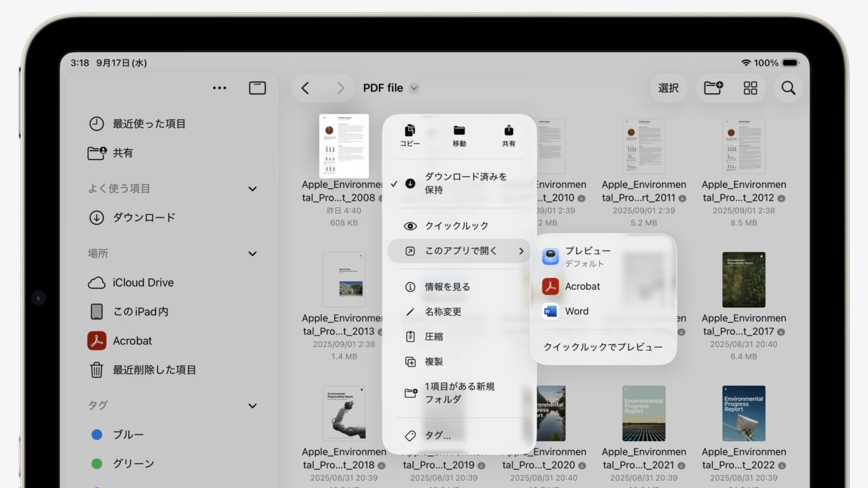Image resolution: width=868 pixels, height=488 pixels.
Task: Open file with Acrobat in submenu
Action: [x=582, y=286]
